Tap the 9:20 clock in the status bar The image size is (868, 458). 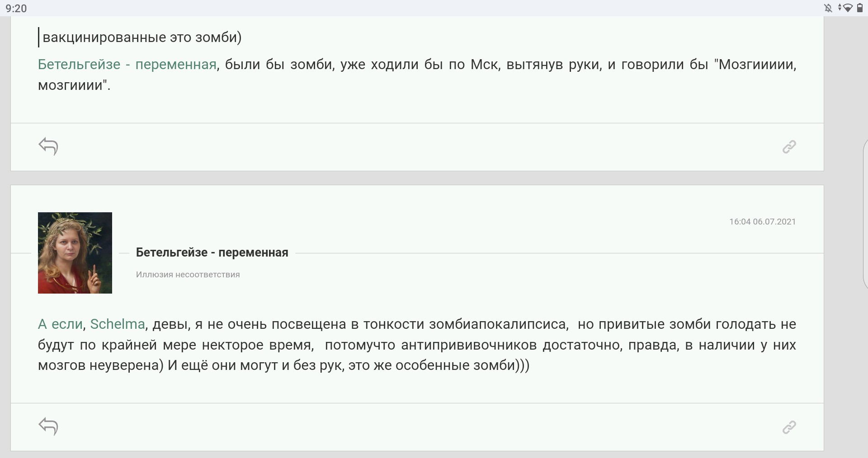(x=16, y=8)
